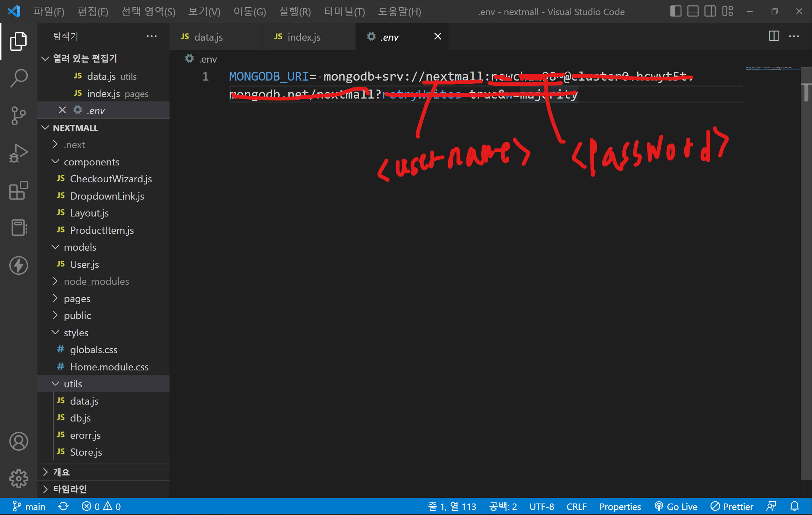Open globals.css file
The width and height of the screenshot is (812, 515).
(104, 350)
